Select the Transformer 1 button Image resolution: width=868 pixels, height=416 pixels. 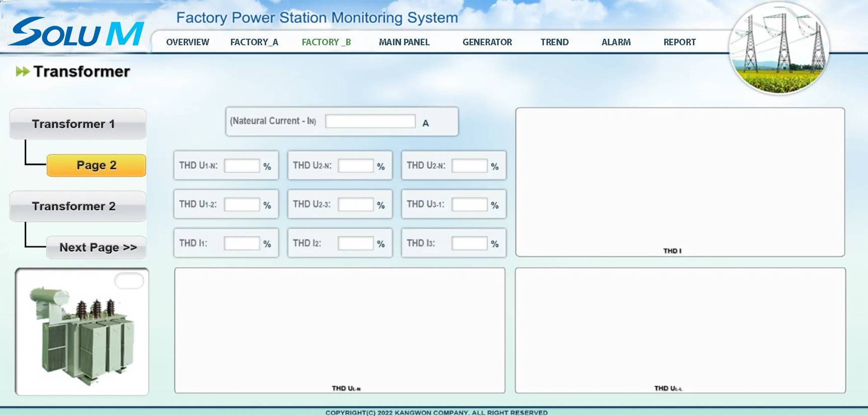(78, 124)
